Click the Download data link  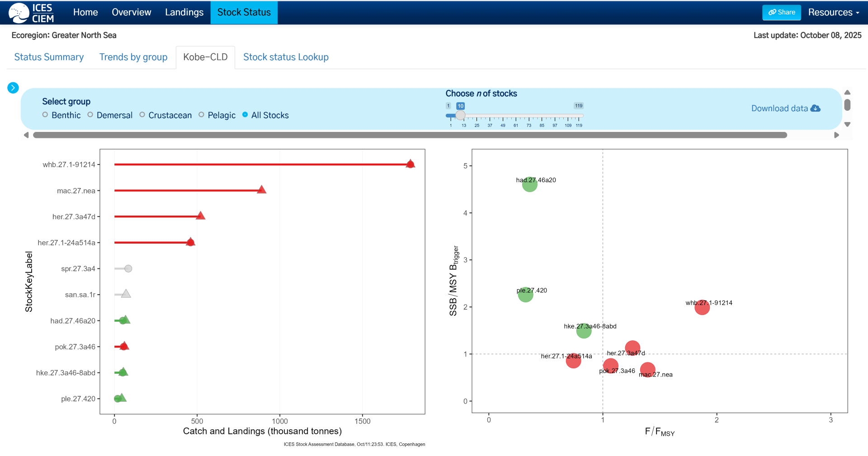(x=779, y=108)
